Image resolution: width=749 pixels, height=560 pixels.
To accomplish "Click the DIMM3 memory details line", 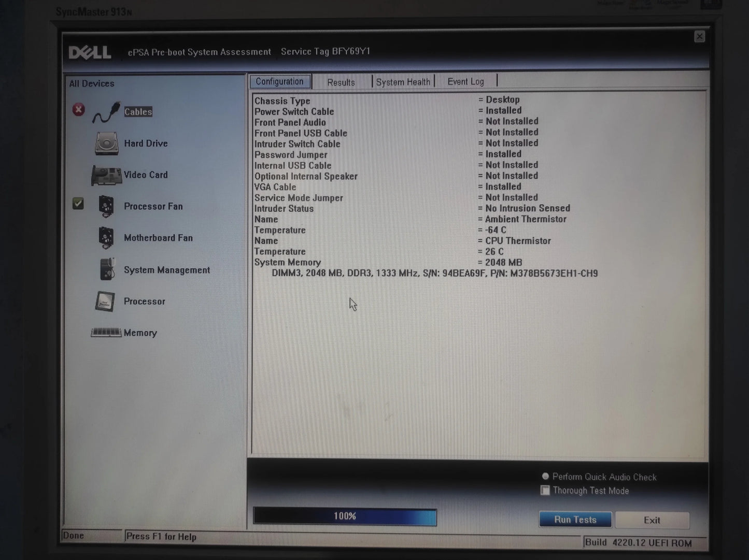I will (x=435, y=273).
